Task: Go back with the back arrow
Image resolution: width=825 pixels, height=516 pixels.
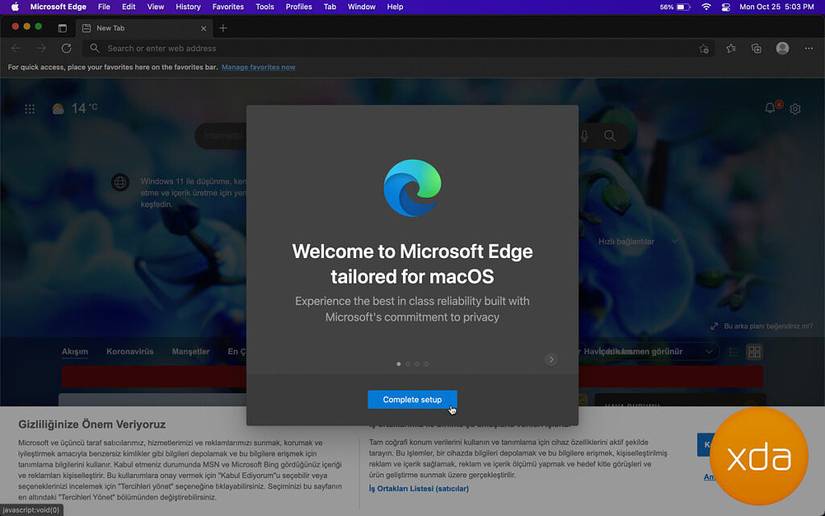Action: pyautogui.click(x=16, y=48)
